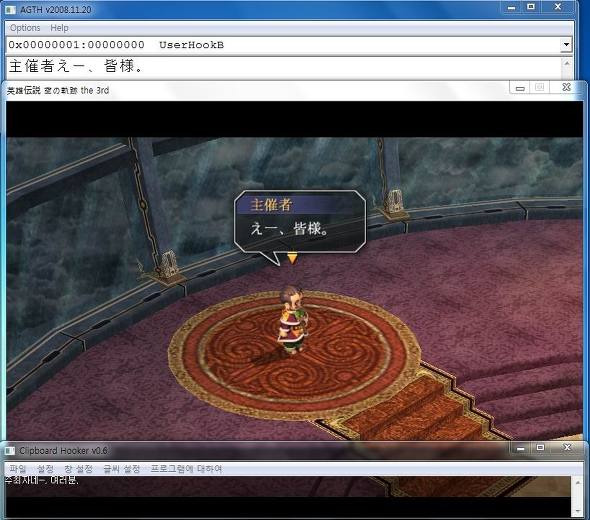Minimize the Clipboard Hooker window
The image size is (590, 520).
[x=521, y=448]
